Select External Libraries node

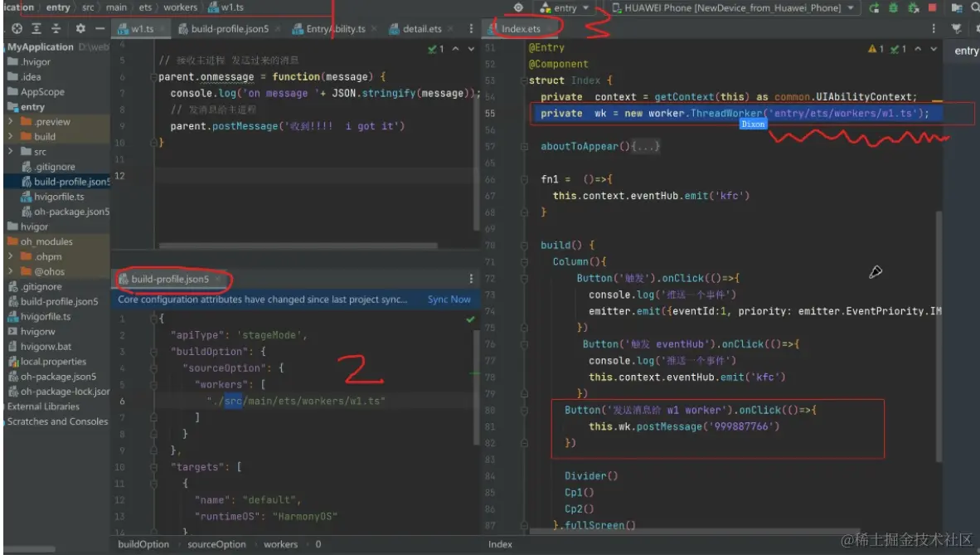coord(43,407)
